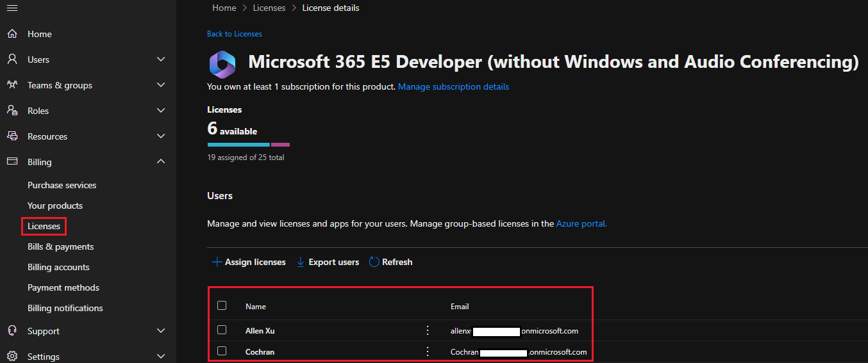Image resolution: width=868 pixels, height=363 pixels.
Task: Select the Cochran row checkbox
Action: [x=222, y=351]
